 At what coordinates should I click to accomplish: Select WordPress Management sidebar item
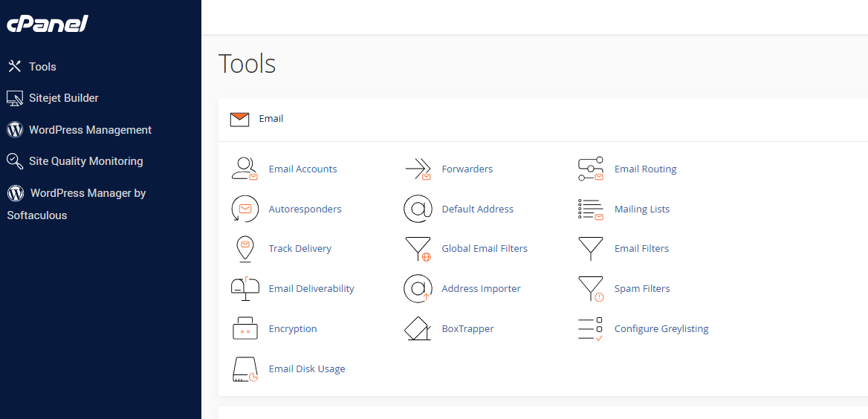(x=90, y=130)
